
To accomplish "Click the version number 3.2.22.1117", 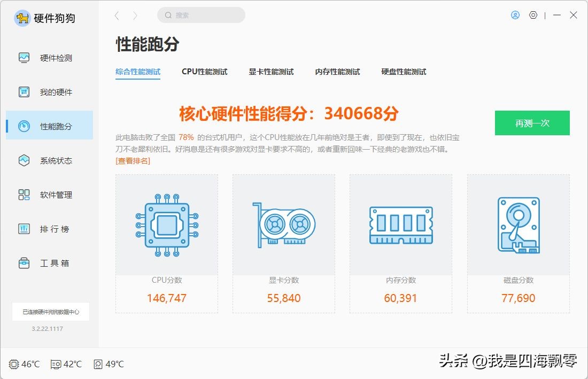I will click(x=47, y=329).
